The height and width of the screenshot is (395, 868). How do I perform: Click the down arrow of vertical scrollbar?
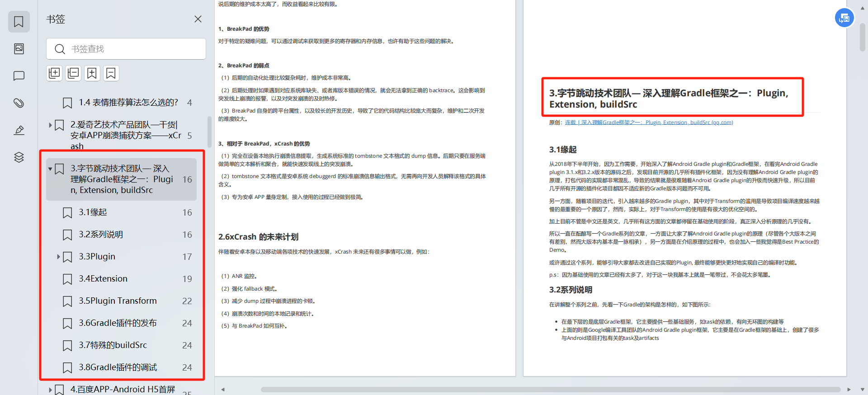click(863, 389)
